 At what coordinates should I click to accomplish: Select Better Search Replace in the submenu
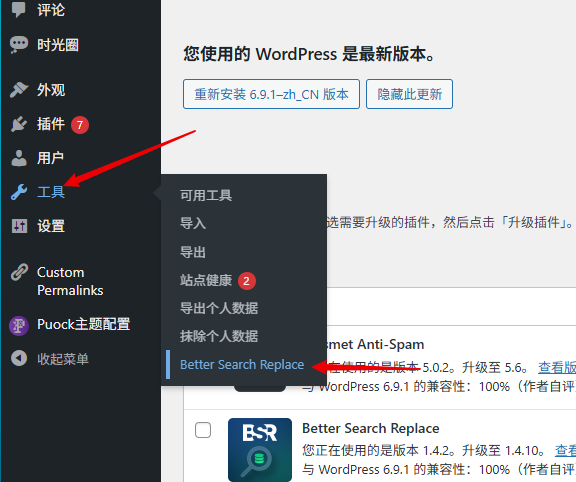(x=242, y=364)
